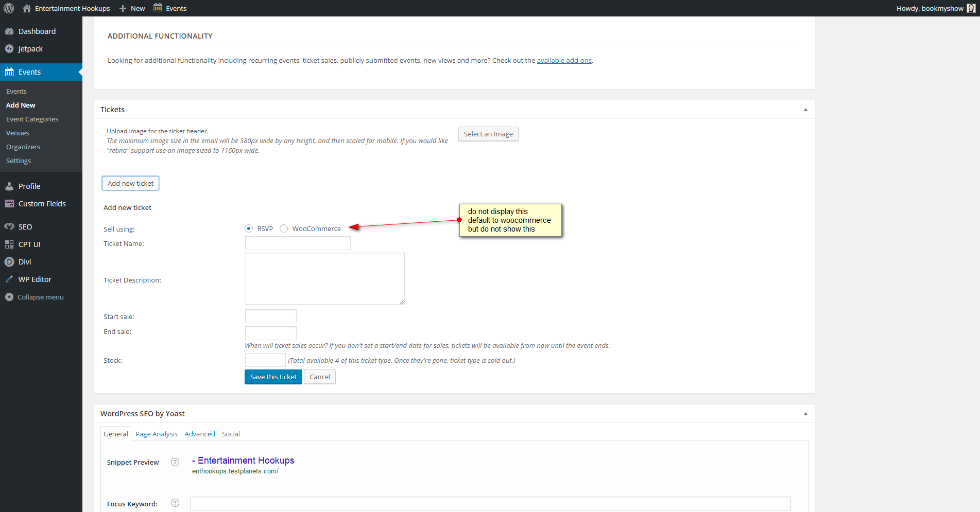
Task: Select the WooCommerce radio button
Action: pyautogui.click(x=284, y=228)
